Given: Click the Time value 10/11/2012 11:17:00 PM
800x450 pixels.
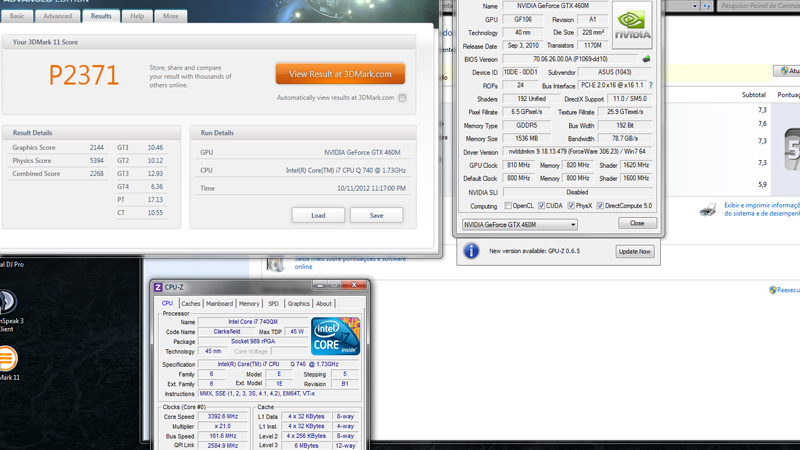Looking at the screenshot, I should click(371, 188).
